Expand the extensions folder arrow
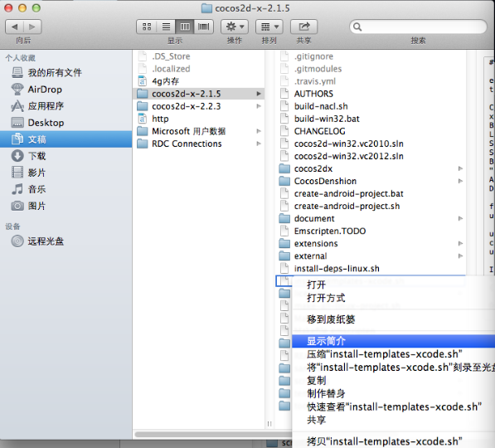 pyautogui.click(x=460, y=244)
